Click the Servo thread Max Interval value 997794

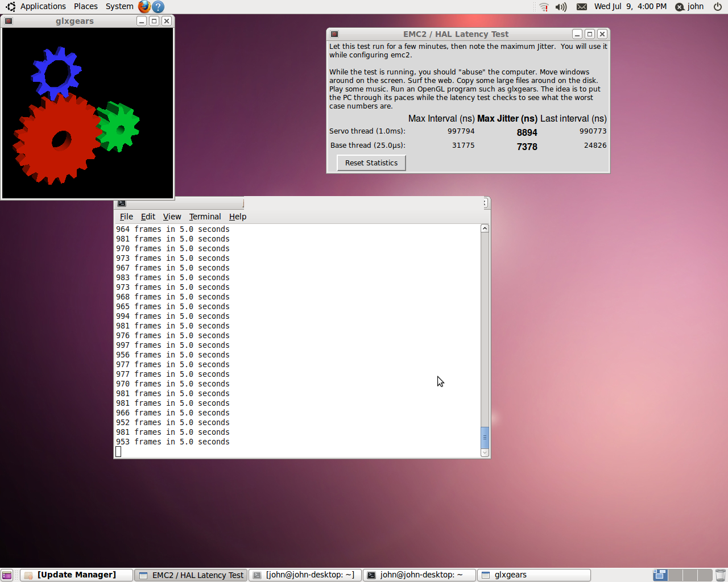461,131
